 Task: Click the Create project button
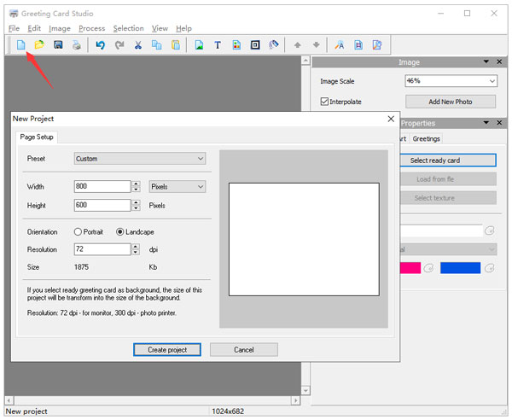[x=167, y=349]
